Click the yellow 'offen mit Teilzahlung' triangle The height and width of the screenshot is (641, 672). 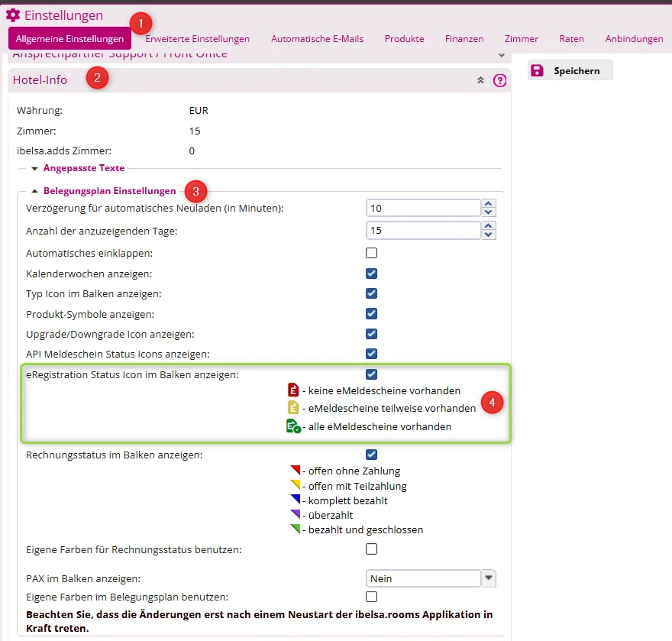click(296, 485)
